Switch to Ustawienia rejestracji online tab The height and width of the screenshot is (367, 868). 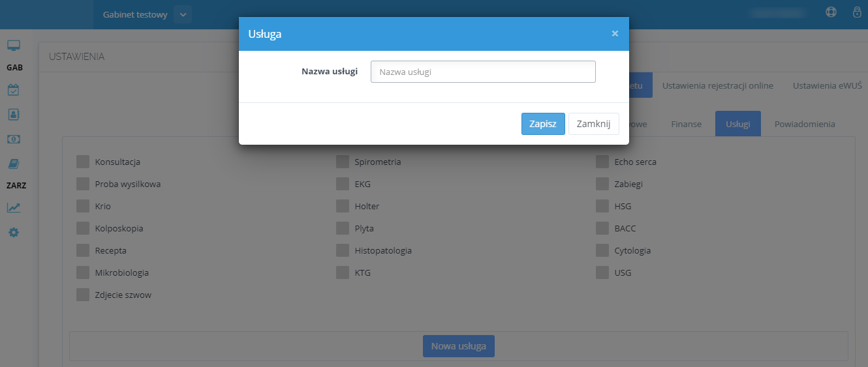pyautogui.click(x=717, y=85)
